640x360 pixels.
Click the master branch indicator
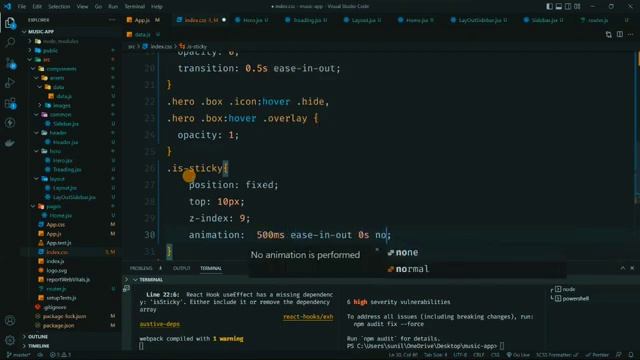19,355
